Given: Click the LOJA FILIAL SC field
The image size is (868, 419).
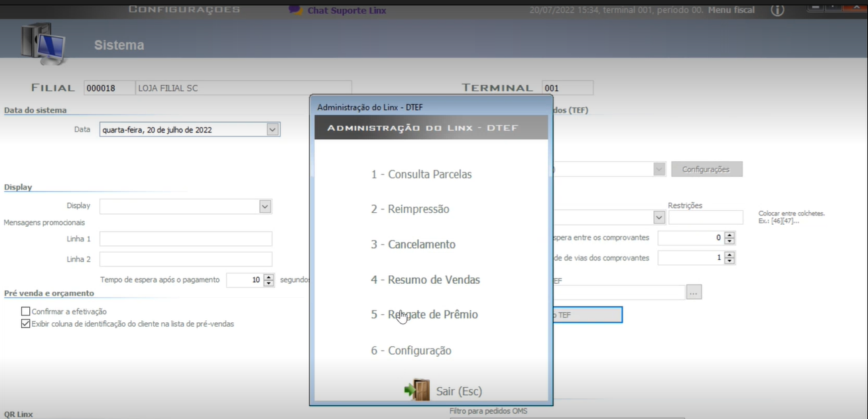Looking at the screenshot, I should pyautogui.click(x=243, y=88).
